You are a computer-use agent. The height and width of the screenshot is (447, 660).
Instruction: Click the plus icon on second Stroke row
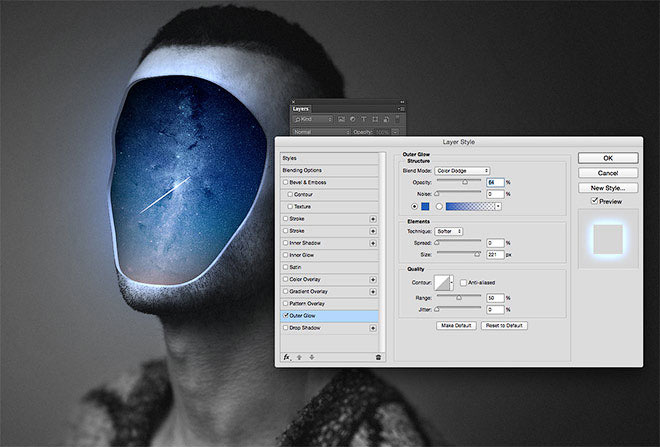373,231
